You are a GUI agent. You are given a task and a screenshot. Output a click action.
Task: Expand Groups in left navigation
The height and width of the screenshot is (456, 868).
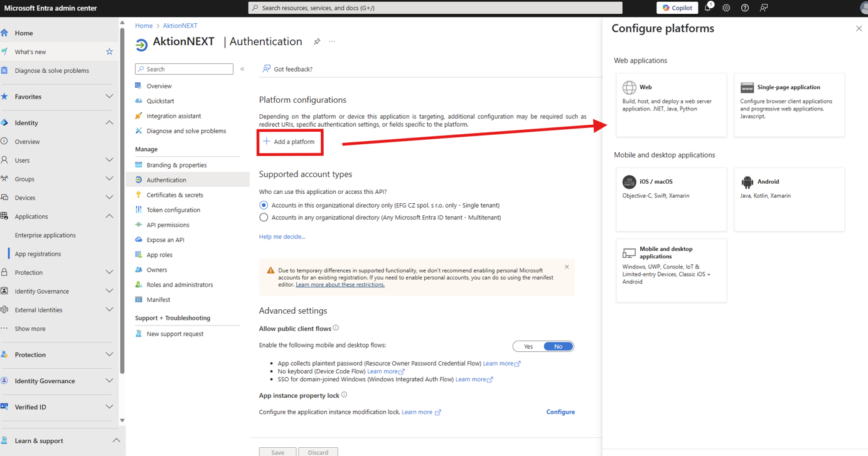pos(109,179)
